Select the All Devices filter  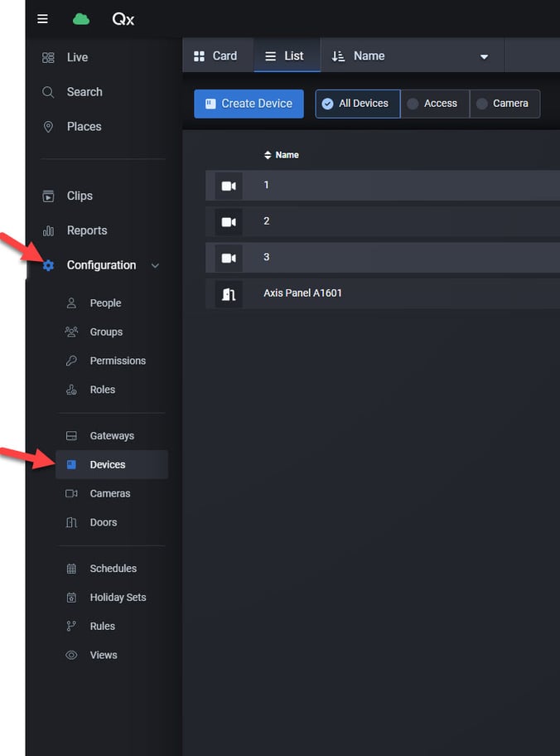click(358, 104)
